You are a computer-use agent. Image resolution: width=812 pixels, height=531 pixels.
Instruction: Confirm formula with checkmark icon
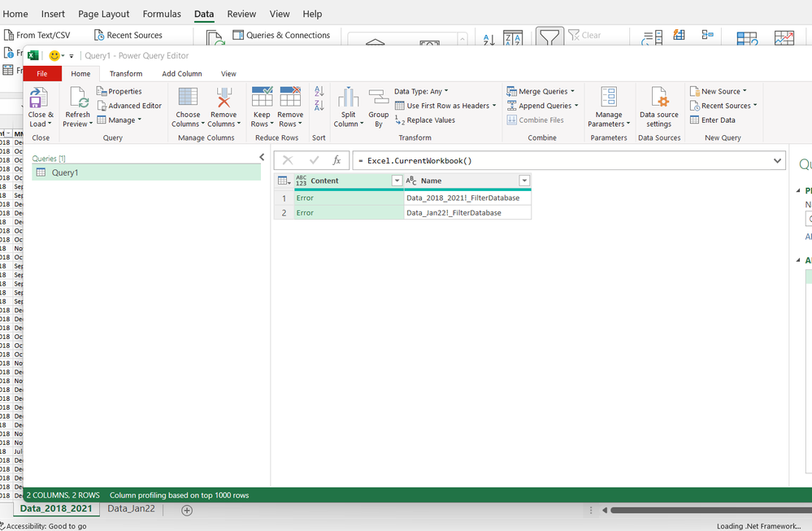pos(314,160)
